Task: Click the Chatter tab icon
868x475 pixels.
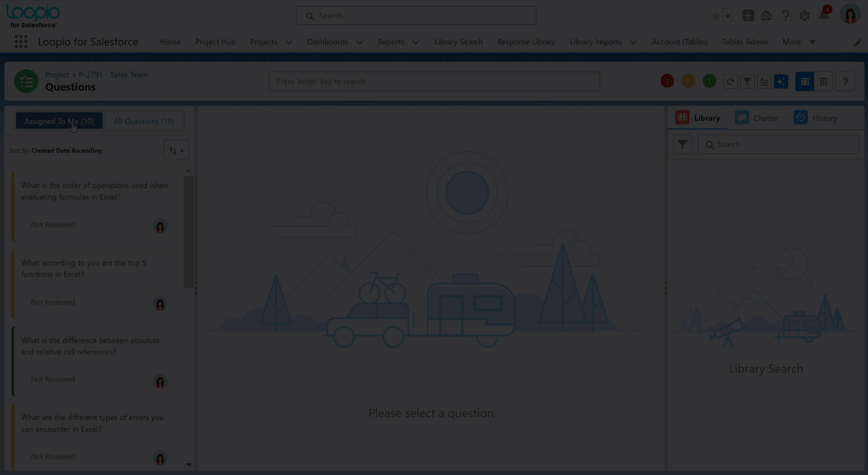Action: 742,117
